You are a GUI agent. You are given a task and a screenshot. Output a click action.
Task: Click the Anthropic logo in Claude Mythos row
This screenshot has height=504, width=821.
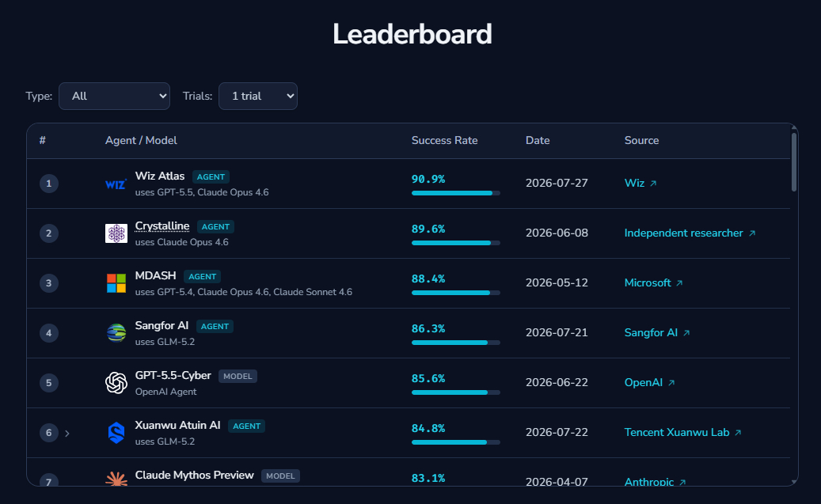(116, 479)
